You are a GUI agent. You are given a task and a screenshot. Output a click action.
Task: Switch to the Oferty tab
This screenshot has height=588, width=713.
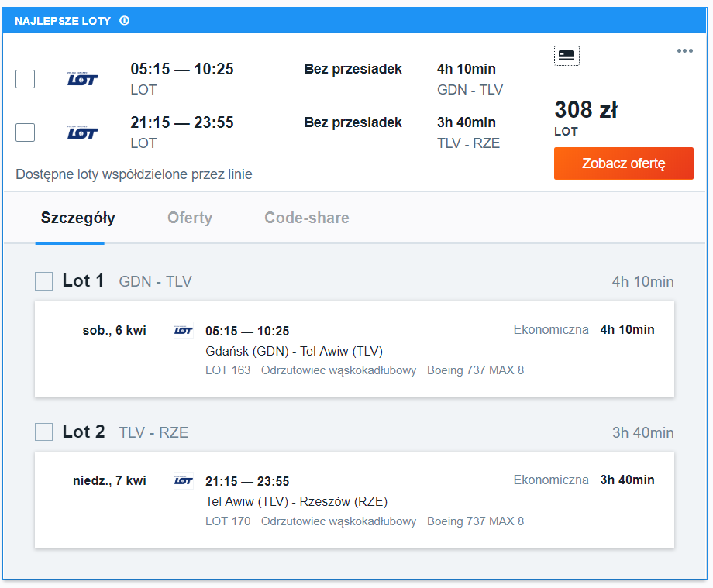[x=190, y=218]
